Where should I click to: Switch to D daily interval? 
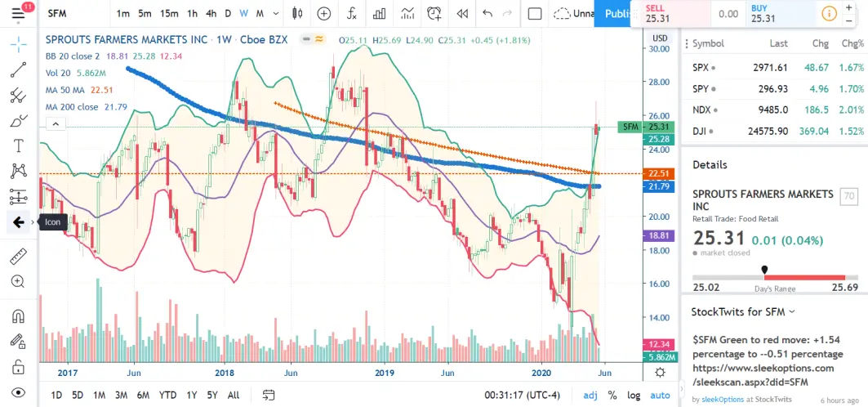click(x=228, y=14)
